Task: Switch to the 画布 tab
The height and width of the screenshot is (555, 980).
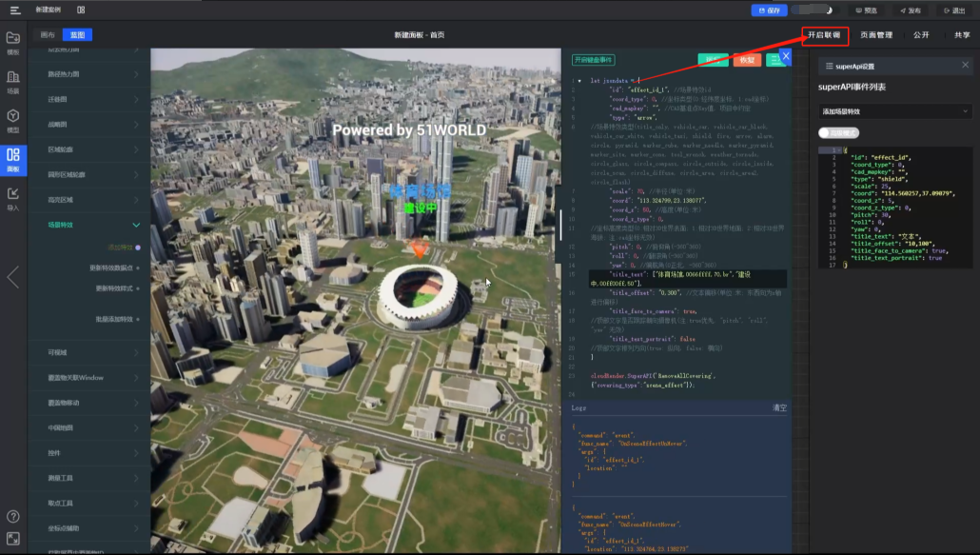Action: pos(48,35)
